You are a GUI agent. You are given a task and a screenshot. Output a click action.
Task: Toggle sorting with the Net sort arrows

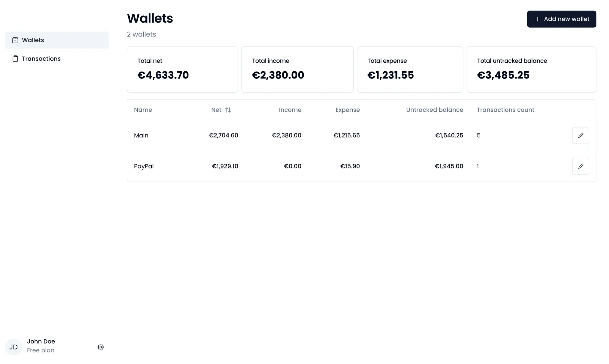(228, 110)
